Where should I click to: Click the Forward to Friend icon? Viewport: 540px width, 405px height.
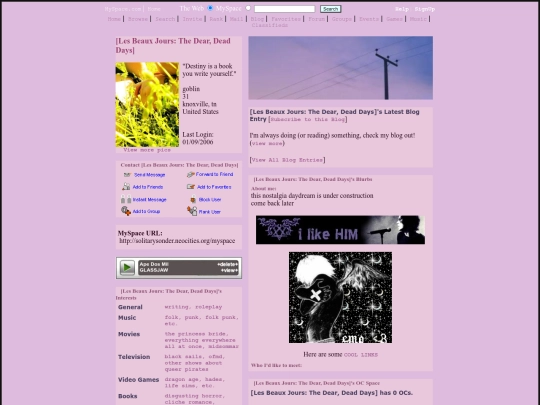190,175
